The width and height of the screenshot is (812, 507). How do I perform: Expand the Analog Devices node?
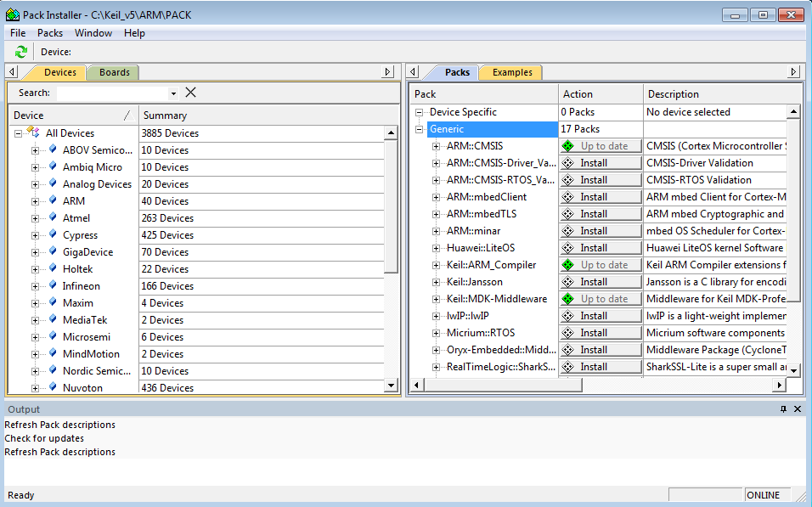click(35, 185)
